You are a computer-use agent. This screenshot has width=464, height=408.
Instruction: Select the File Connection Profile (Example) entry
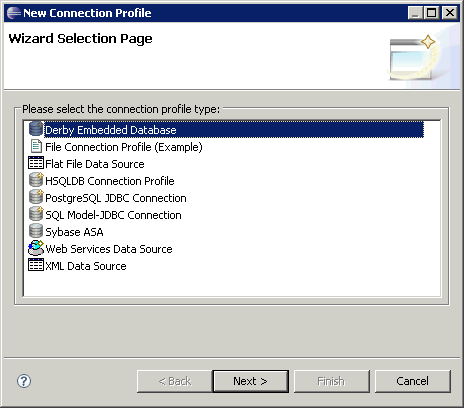124,147
